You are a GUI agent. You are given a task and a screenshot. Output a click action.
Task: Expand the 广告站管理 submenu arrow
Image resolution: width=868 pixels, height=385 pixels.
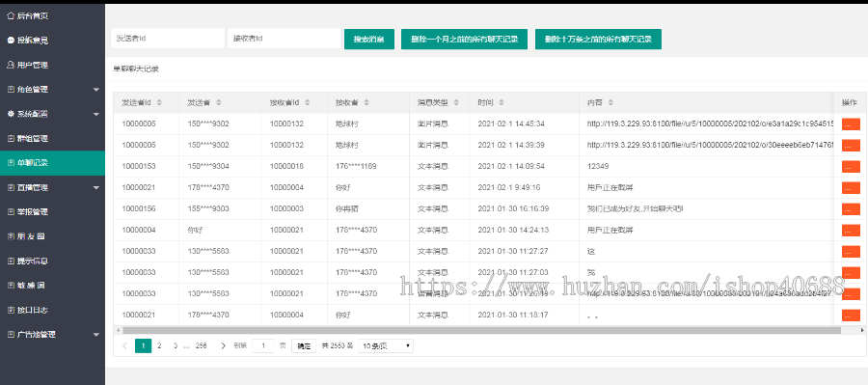point(95,335)
